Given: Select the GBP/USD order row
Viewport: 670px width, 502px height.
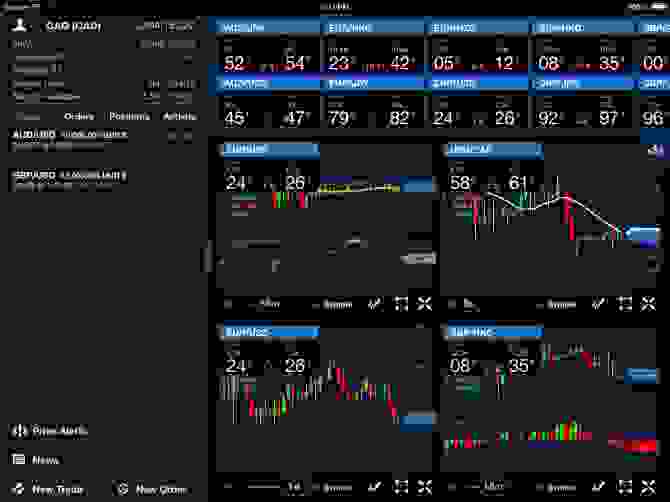Looking at the screenshot, I should click(103, 180).
